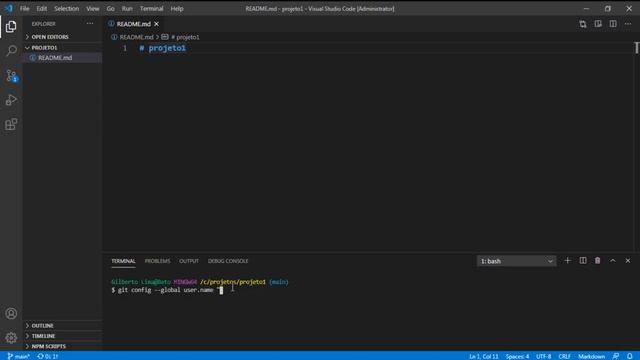Viewport: 640px width, 360px height.
Task: Select the terminal 1: bash dropdown
Action: point(516,261)
